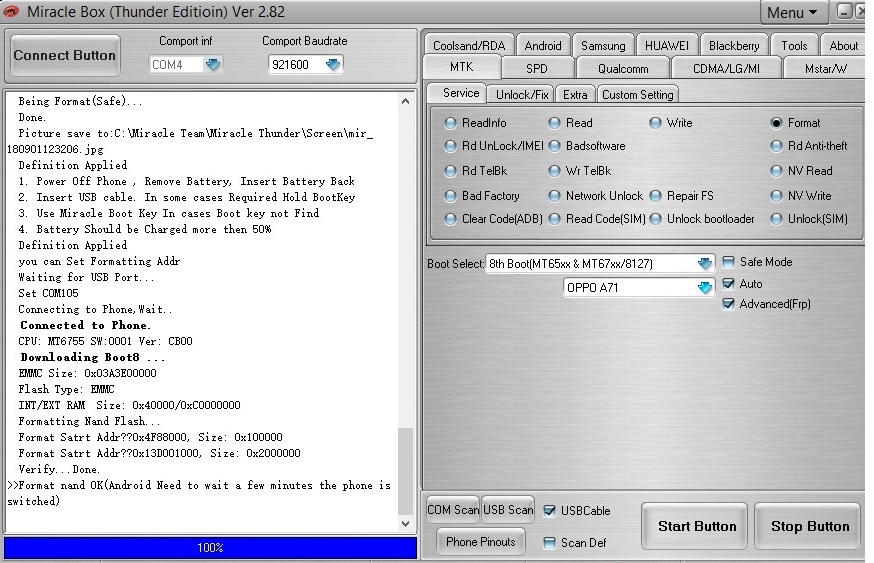Click the log scrollbar down arrow
Image resolution: width=874 pixels, height=563 pixels.
405,524
